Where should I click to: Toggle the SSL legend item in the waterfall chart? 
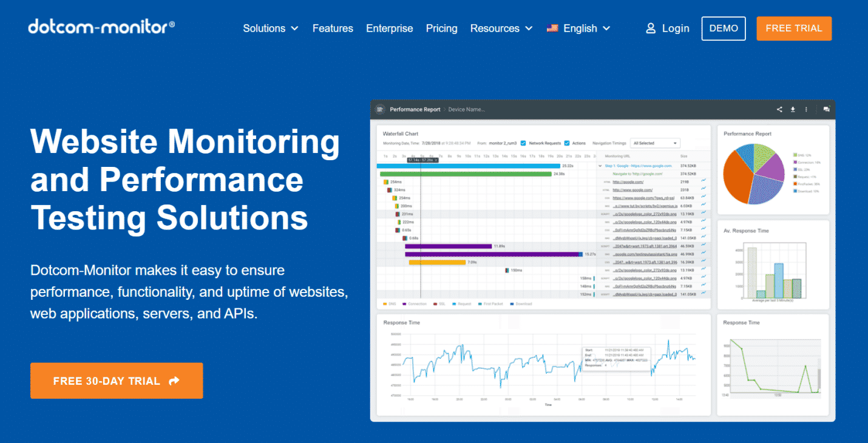[435, 303]
